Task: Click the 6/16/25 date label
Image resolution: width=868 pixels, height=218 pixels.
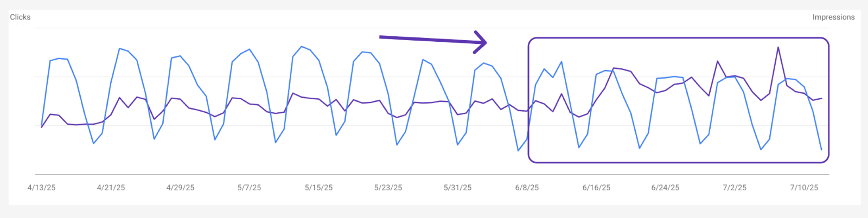Action: coord(596,188)
